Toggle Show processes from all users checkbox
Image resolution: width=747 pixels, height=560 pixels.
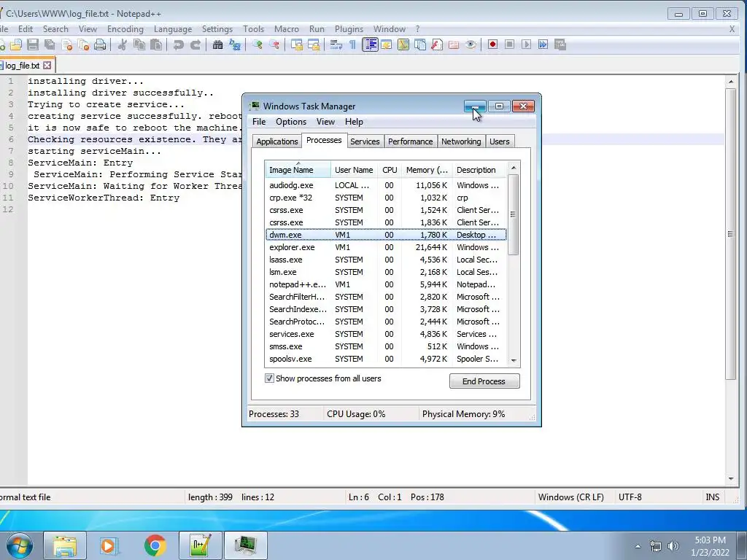pos(269,378)
